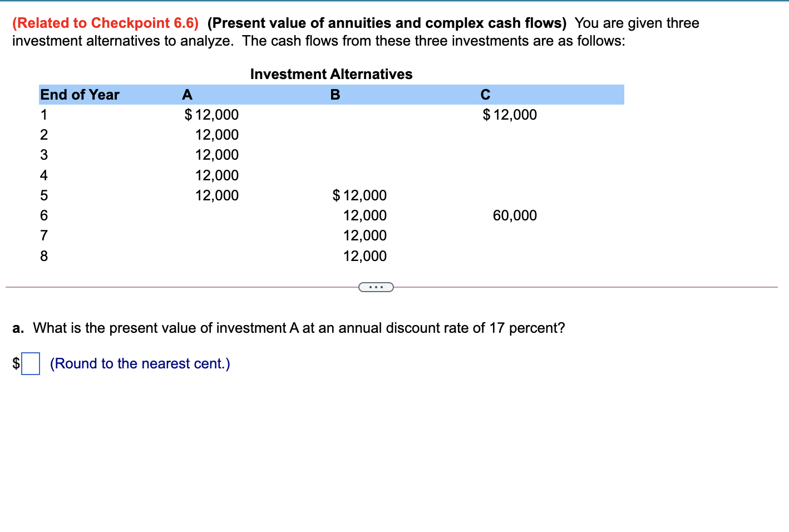Select year 8 row label in the table
Viewport: 789px width, 532px height.
pos(44,255)
